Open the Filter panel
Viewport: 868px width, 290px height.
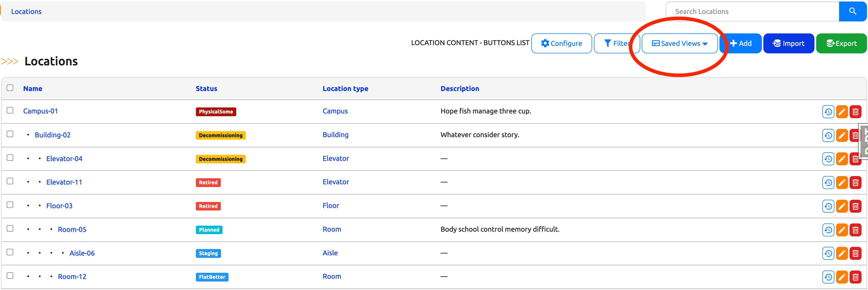(617, 43)
